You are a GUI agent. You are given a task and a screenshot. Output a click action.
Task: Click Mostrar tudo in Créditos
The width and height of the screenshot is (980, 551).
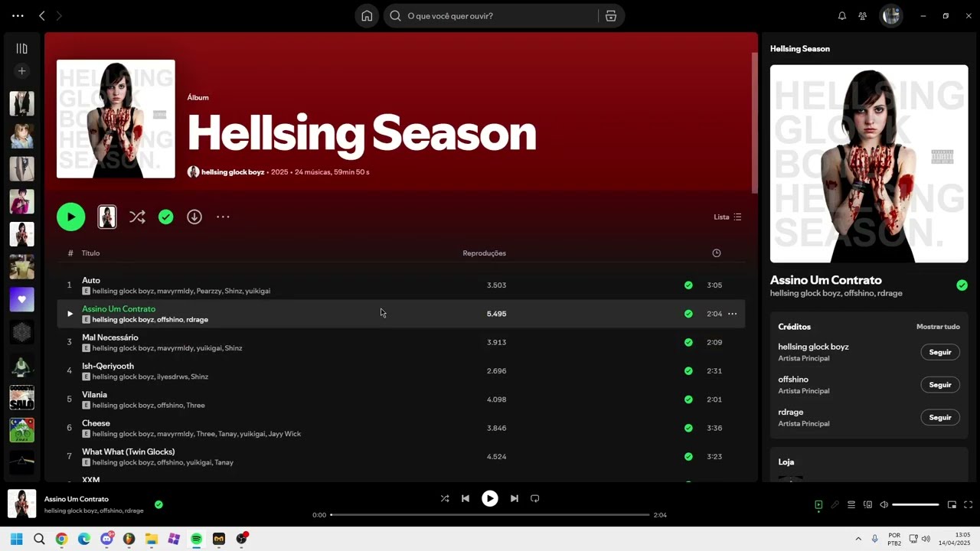tap(938, 327)
